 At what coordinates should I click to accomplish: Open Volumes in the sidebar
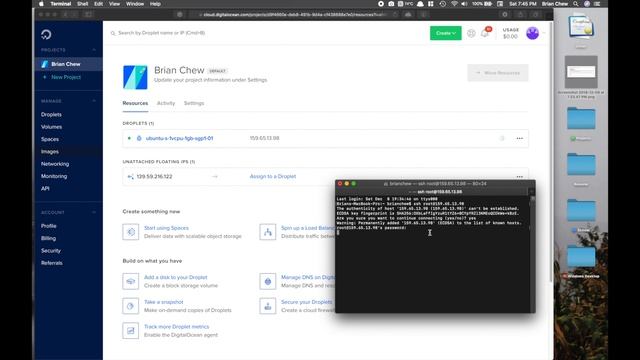point(51,127)
